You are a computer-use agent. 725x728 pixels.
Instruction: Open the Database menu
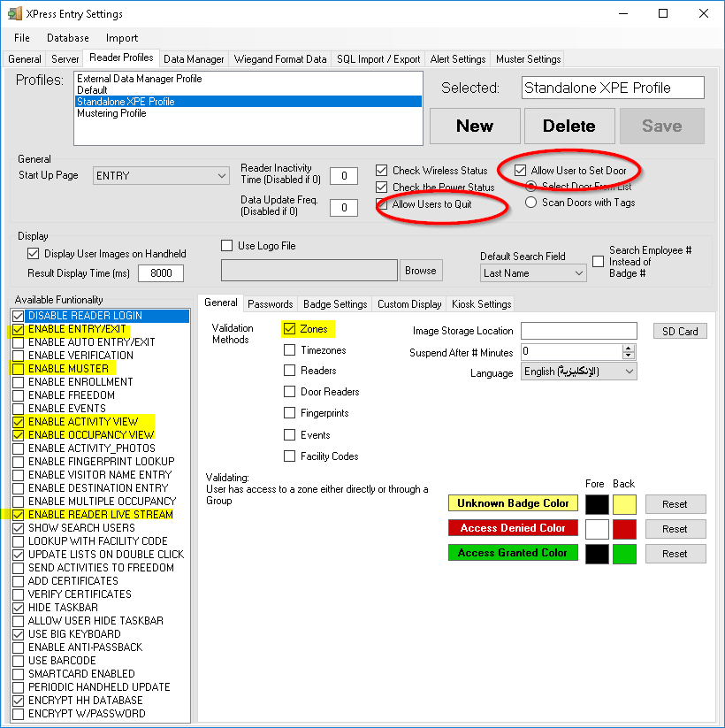point(68,38)
